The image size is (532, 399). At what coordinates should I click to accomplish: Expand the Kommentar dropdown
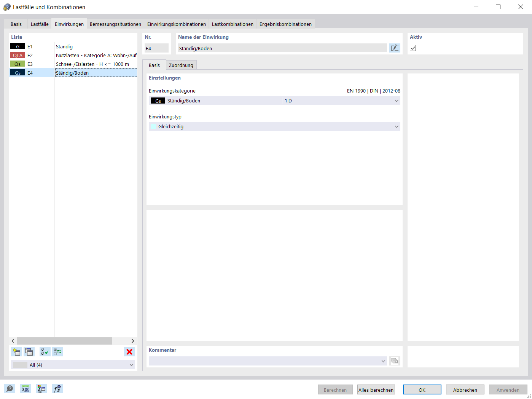click(x=383, y=361)
